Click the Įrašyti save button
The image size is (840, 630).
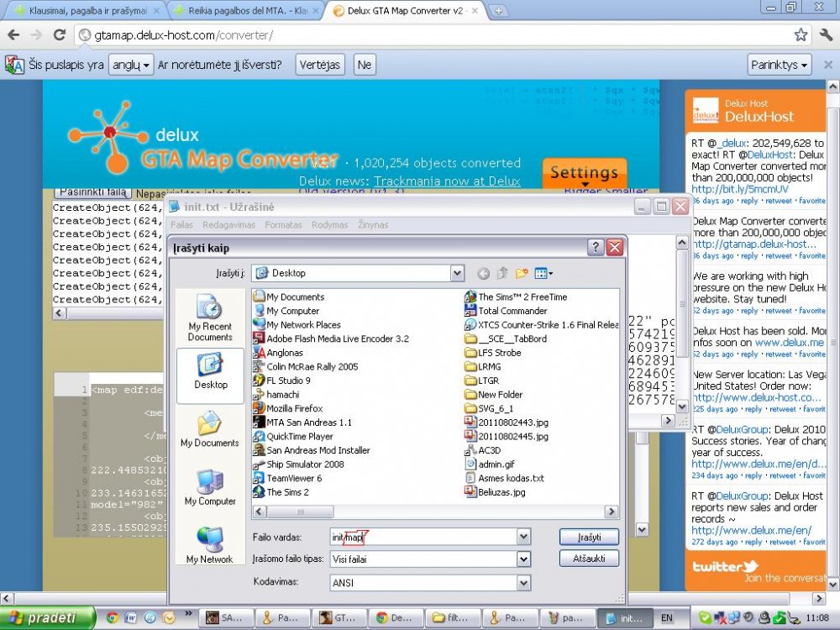(x=589, y=537)
